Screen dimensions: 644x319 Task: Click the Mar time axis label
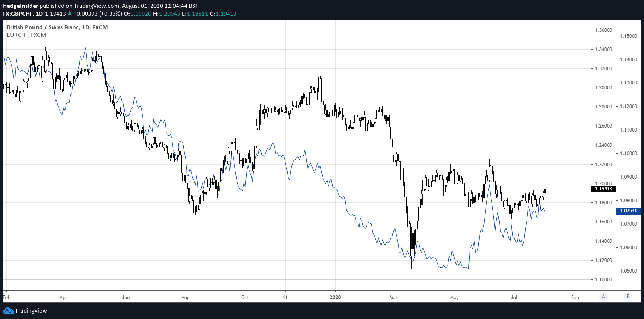[x=393, y=297]
